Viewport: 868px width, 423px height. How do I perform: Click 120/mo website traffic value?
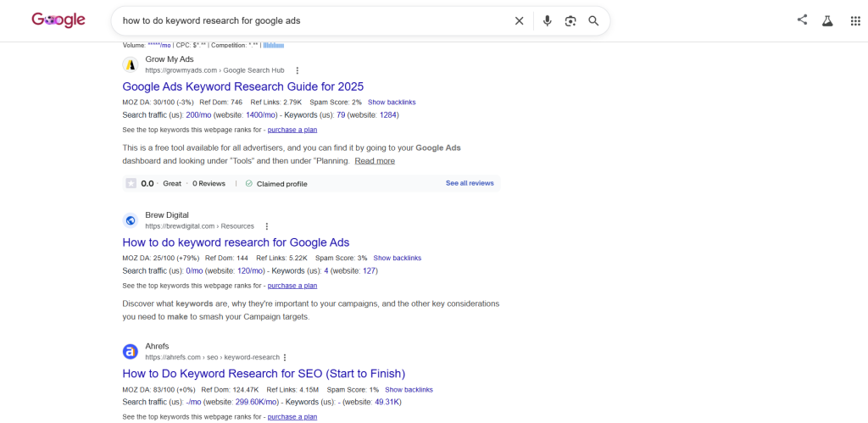point(251,270)
